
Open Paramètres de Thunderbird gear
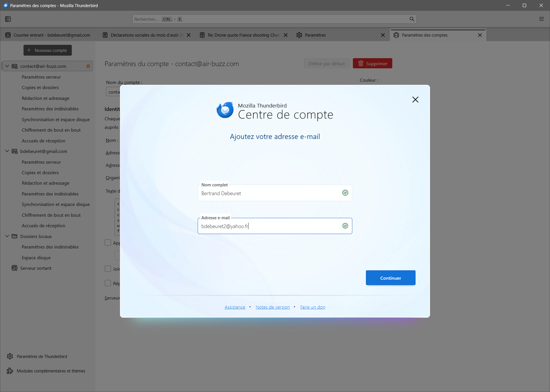(x=10, y=356)
